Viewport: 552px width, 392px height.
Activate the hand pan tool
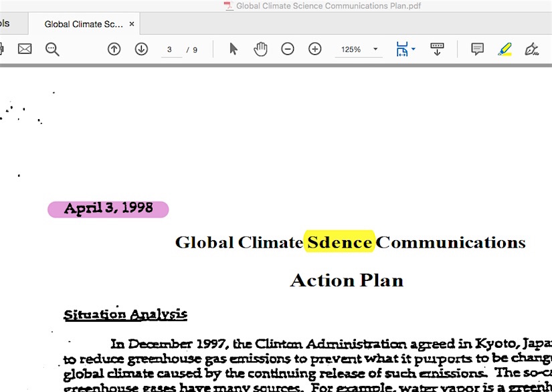[260, 49]
